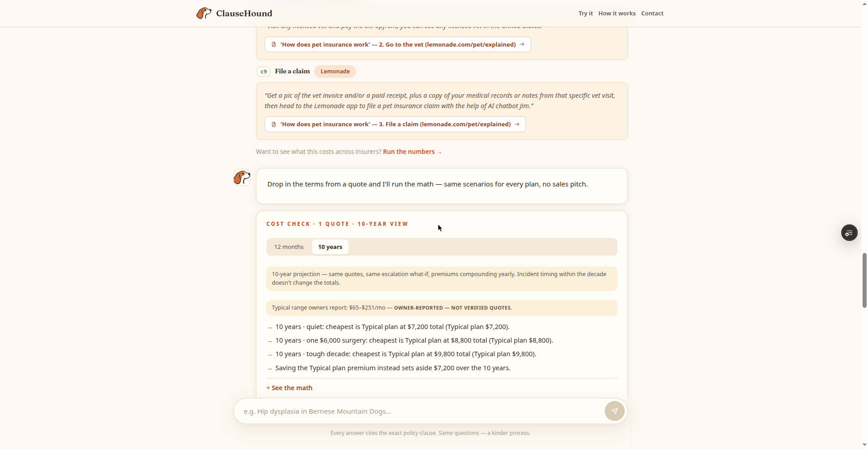The image size is (868, 449).
Task: Click the '10 years · quiet' result line
Action: pyautogui.click(x=392, y=327)
